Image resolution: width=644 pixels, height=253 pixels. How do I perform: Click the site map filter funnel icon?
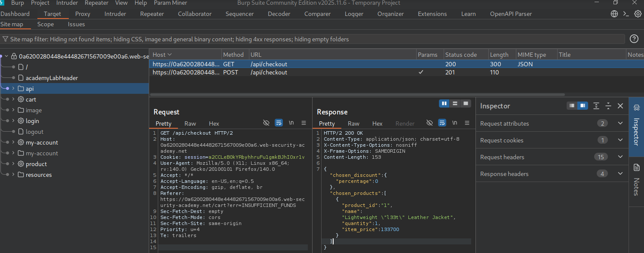pyautogui.click(x=5, y=39)
